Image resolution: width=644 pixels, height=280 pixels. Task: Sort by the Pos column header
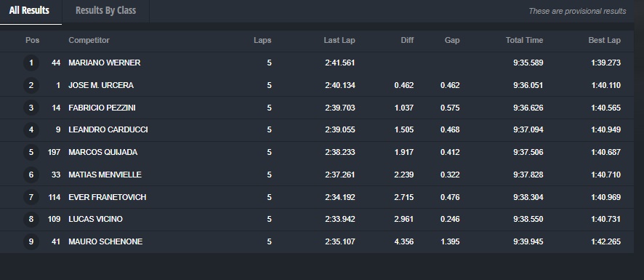pos(33,40)
